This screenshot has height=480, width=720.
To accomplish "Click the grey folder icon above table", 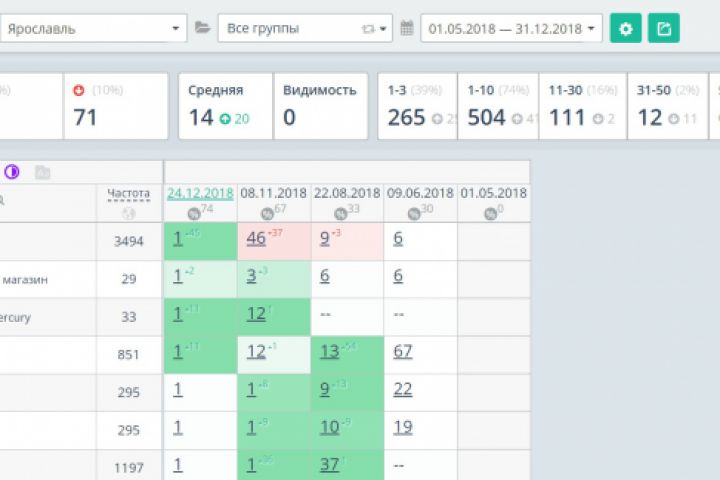I will (42, 172).
